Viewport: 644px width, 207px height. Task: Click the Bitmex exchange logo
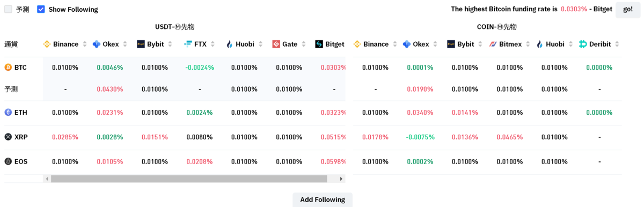[493, 44]
